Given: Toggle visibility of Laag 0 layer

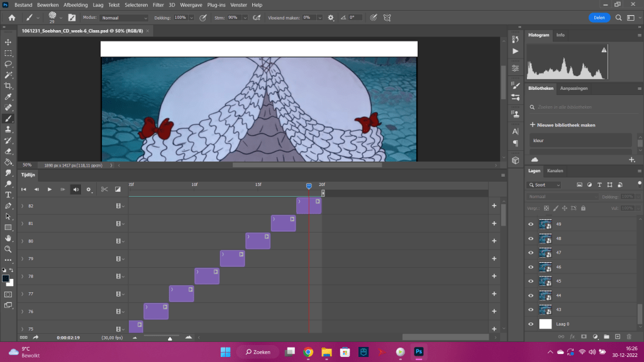Looking at the screenshot, I should tap(531, 324).
